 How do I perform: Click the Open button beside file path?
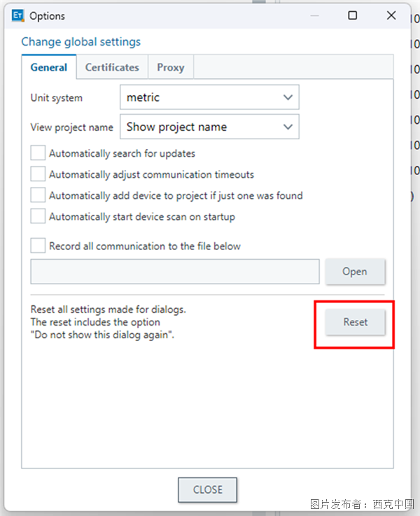click(355, 272)
